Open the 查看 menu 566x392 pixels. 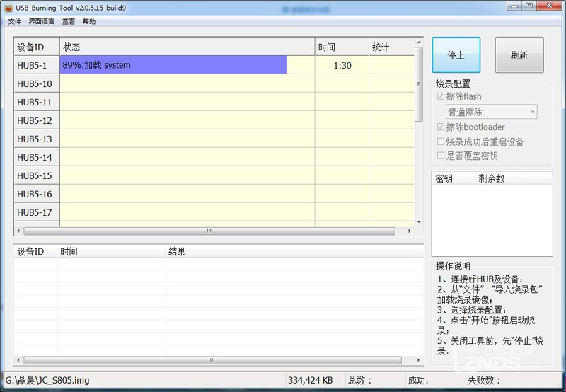[69, 22]
